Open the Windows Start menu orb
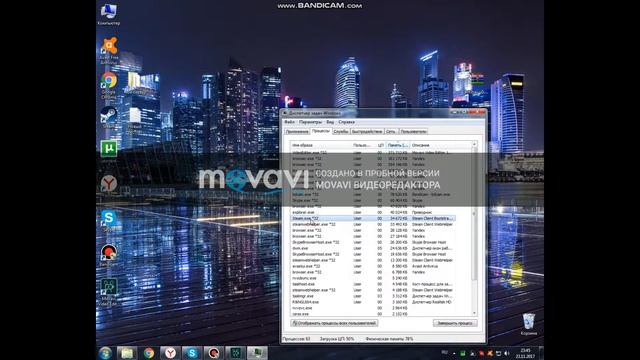This screenshot has width=640, height=360. click(106, 353)
